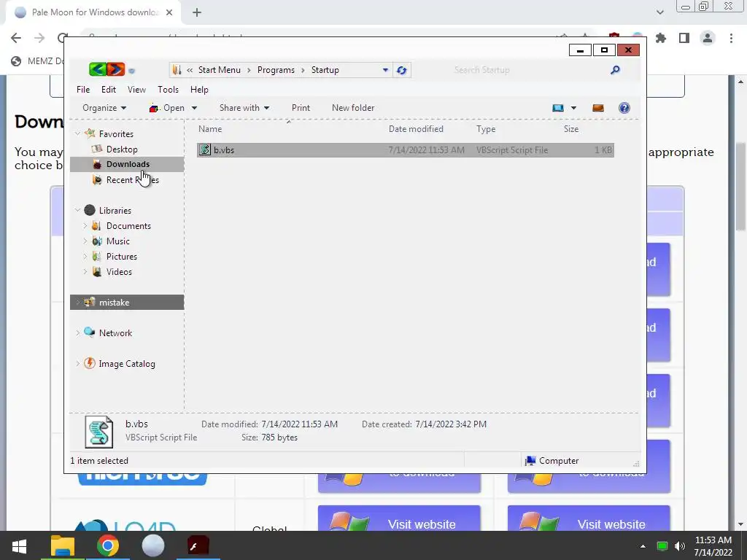747x560 pixels.
Task: Click the Videos library icon
Action: click(x=97, y=271)
